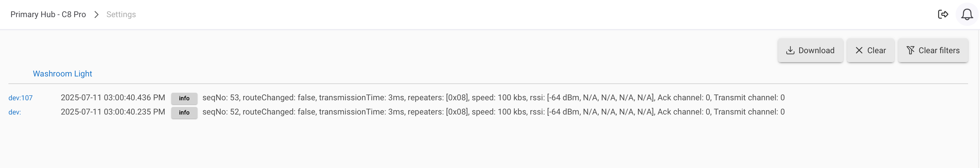
Task: Click the crossed-out funnel filter icon
Action: (910, 51)
